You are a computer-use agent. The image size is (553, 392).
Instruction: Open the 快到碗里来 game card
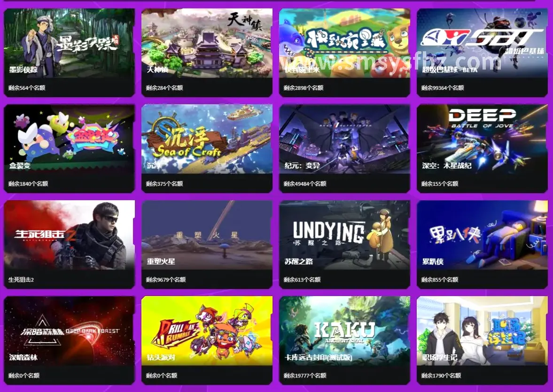pos(344,53)
